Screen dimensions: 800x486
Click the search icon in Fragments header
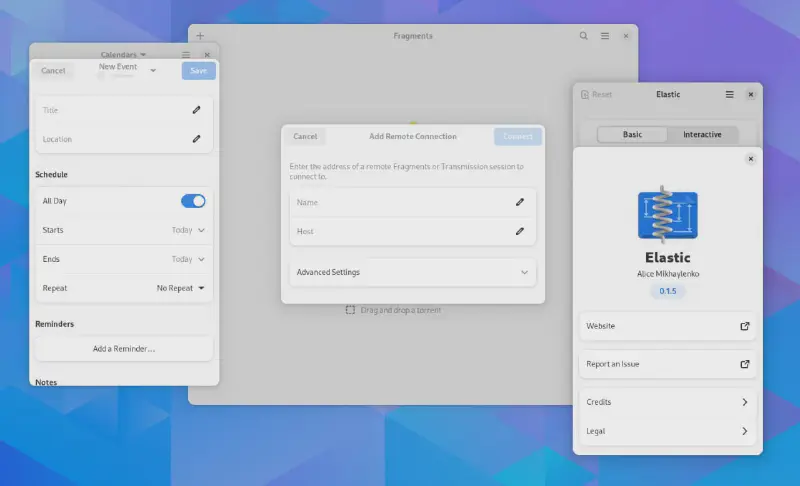[x=584, y=36]
